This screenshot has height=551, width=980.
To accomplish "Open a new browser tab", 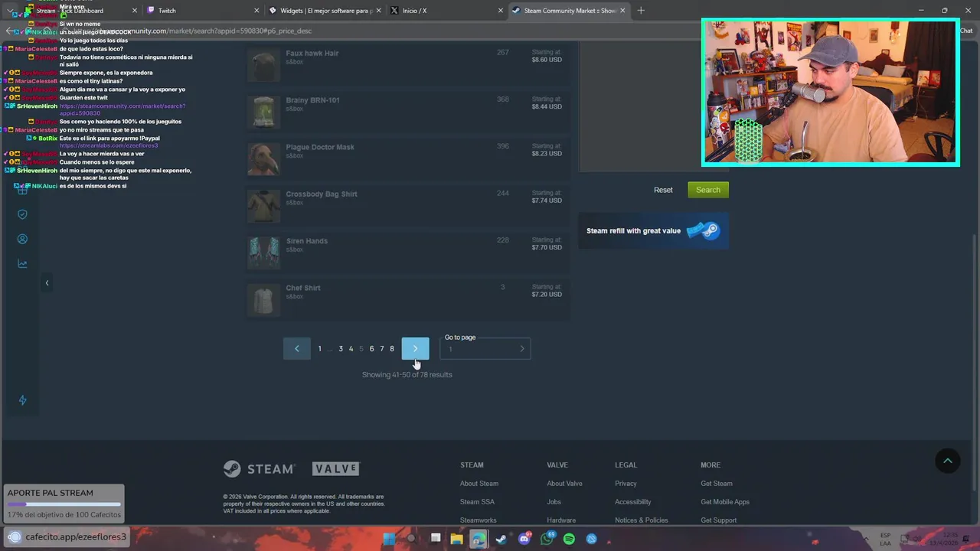I will [641, 11].
